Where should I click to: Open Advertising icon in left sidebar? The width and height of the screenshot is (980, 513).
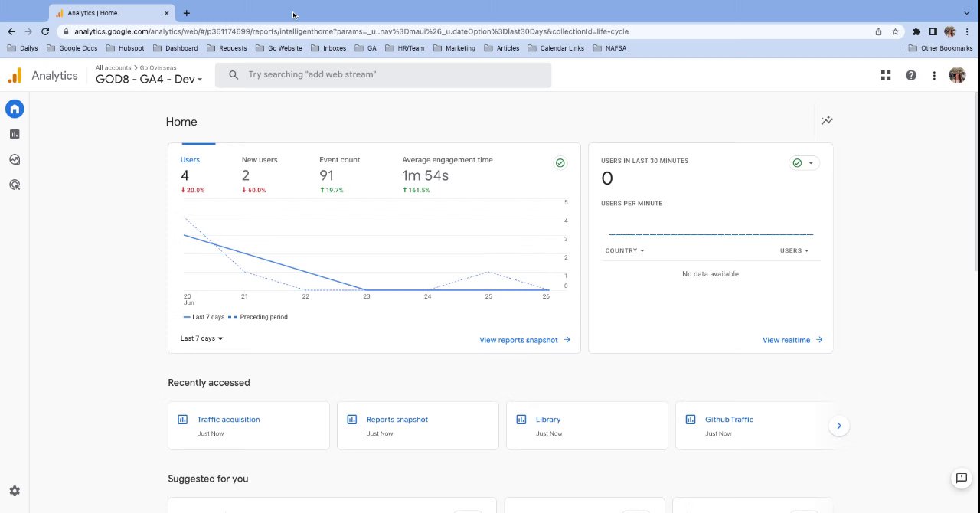click(15, 185)
